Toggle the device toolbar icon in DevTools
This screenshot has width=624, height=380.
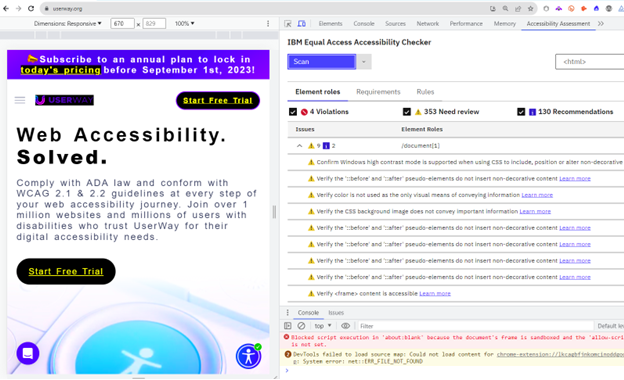pos(302,24)
